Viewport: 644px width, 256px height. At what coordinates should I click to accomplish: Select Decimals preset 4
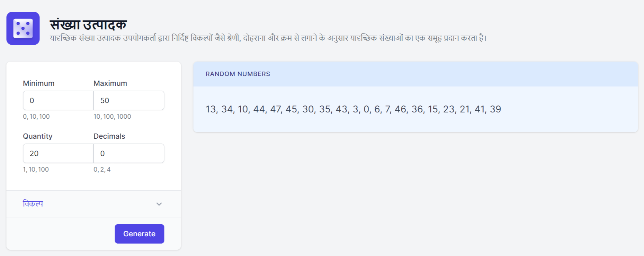109,170
